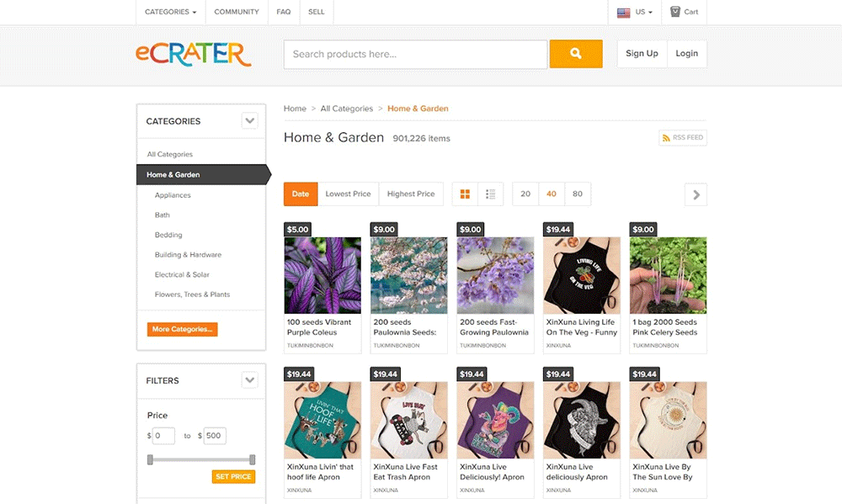Go to next page arrow
Screen dimensions: 842x504
[695, 194]
